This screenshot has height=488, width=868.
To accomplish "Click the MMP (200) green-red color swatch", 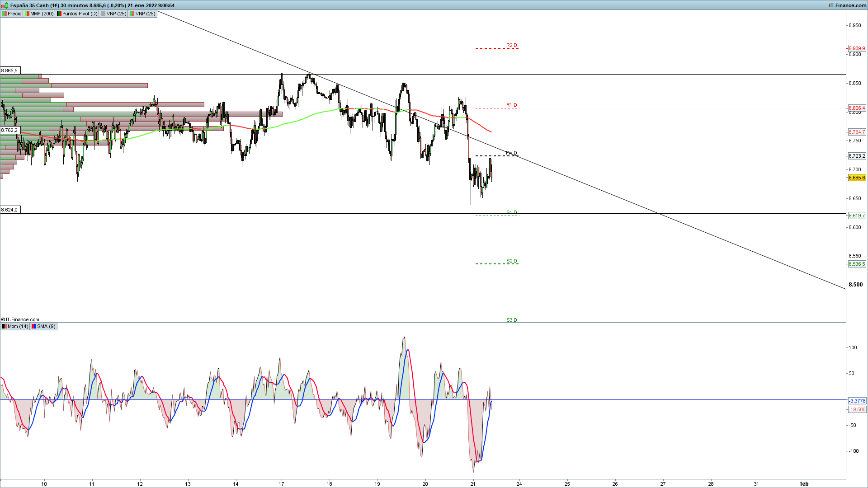I will tap(27, 14).
